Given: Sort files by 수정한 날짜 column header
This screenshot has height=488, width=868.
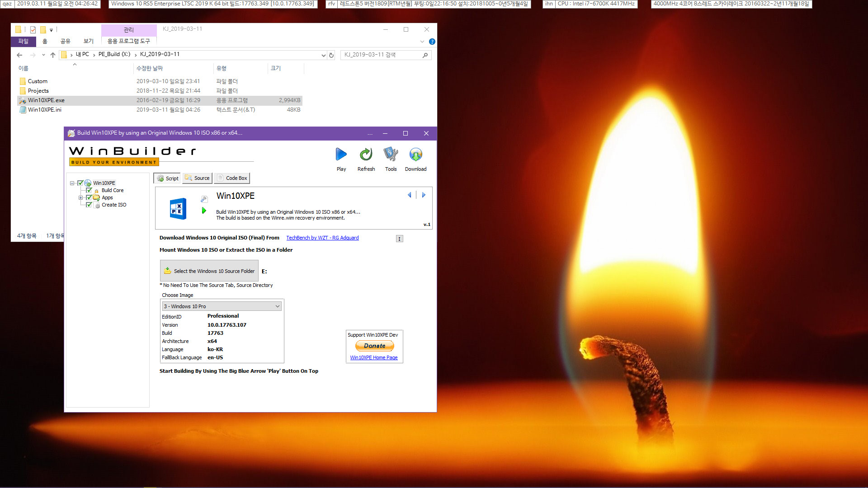Looking at the screenshot, I should tap(173, 68).
